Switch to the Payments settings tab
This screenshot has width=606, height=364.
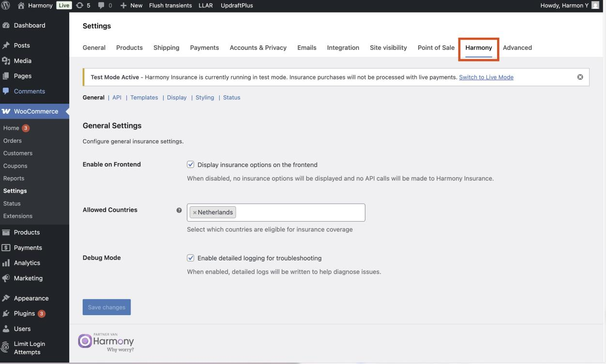204,47
